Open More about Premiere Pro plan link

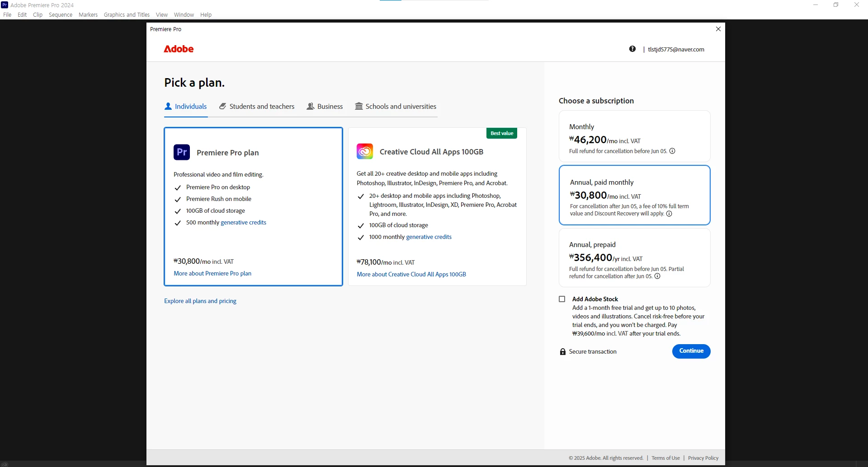pos(212,273)
